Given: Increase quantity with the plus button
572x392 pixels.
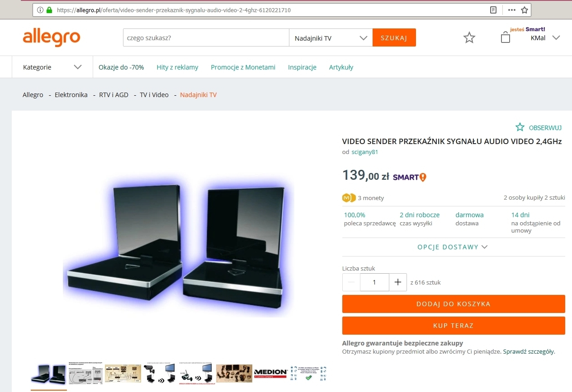Looking at the screenshot, I should (398, 282).
